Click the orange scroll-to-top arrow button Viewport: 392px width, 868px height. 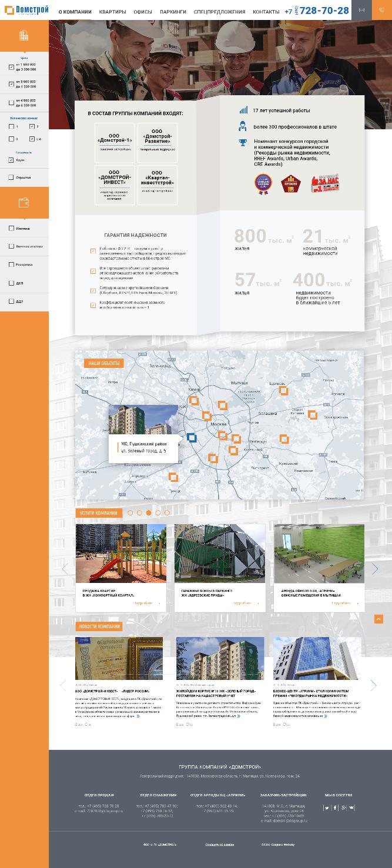click(378, 619)
